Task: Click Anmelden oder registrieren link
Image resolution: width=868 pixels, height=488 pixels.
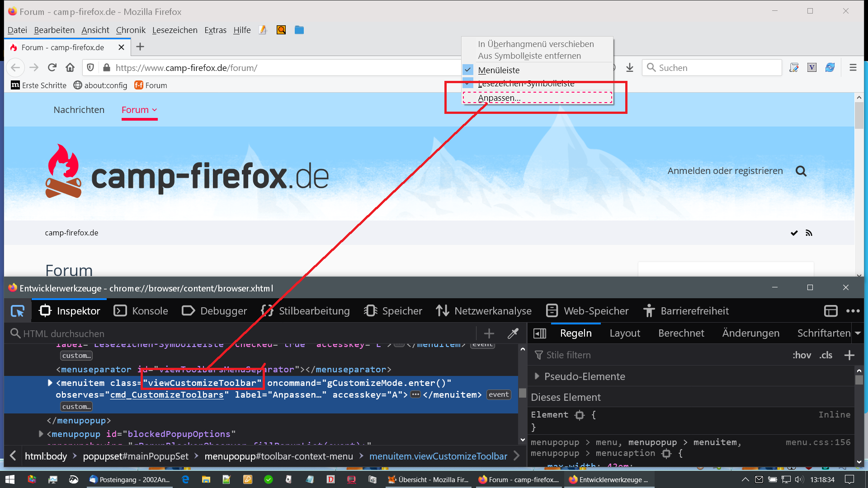Action: [x=725, y=171]
